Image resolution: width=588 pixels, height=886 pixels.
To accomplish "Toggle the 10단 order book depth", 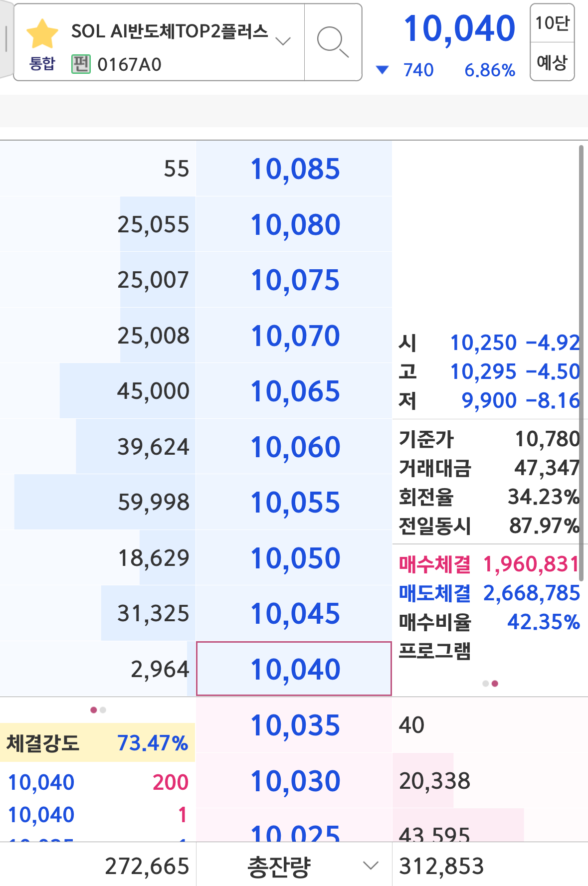I will pos(552,23).
